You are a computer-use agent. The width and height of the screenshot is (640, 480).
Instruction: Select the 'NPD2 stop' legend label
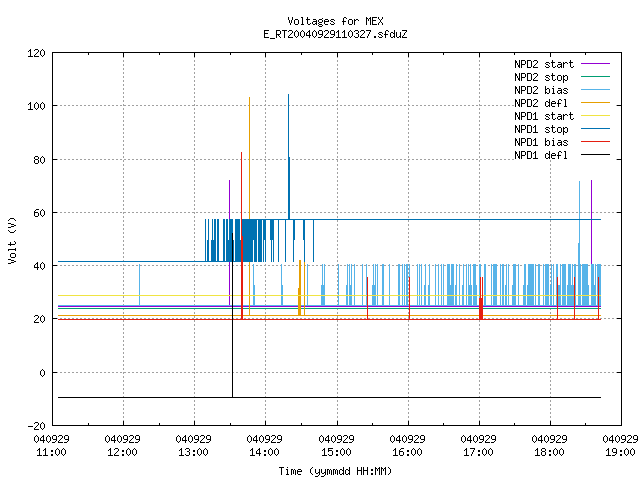(541, 77)
